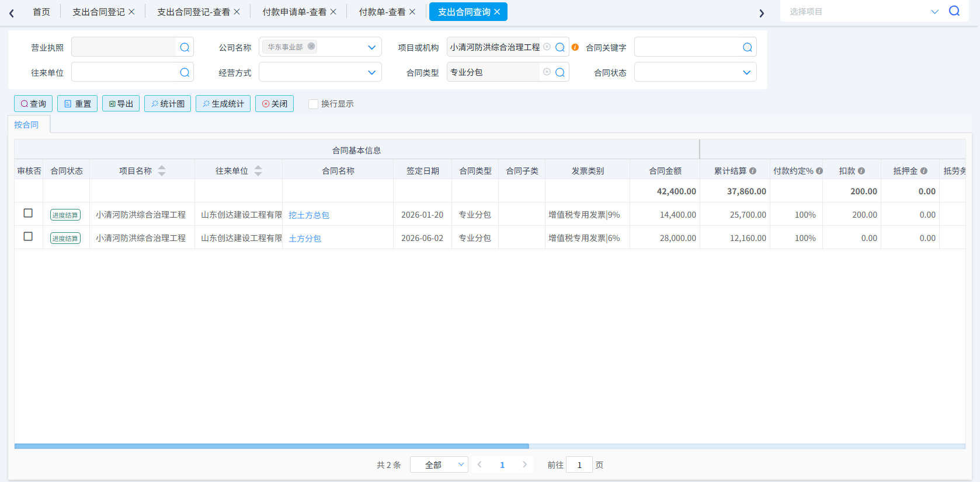Clear the 项目或机构 field value
Viewport: 980px width, 482px height.
(547, 47)
